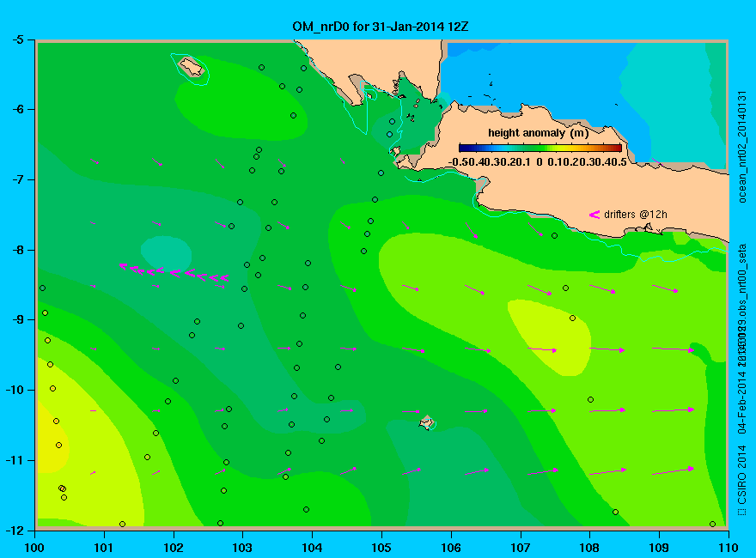Click latitude tick label -6
The height and width of the screenshot is (558, 756).
(x=16, y=109)
